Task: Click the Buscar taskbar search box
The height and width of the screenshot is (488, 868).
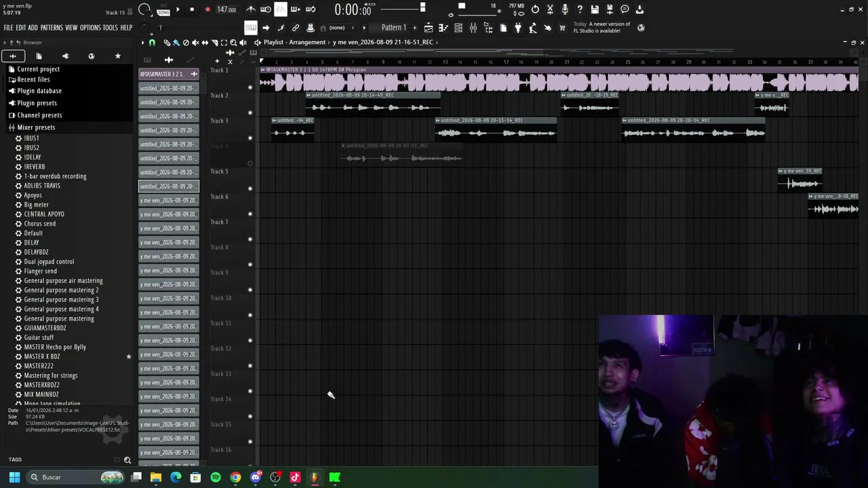Action: tap(76, 477)
